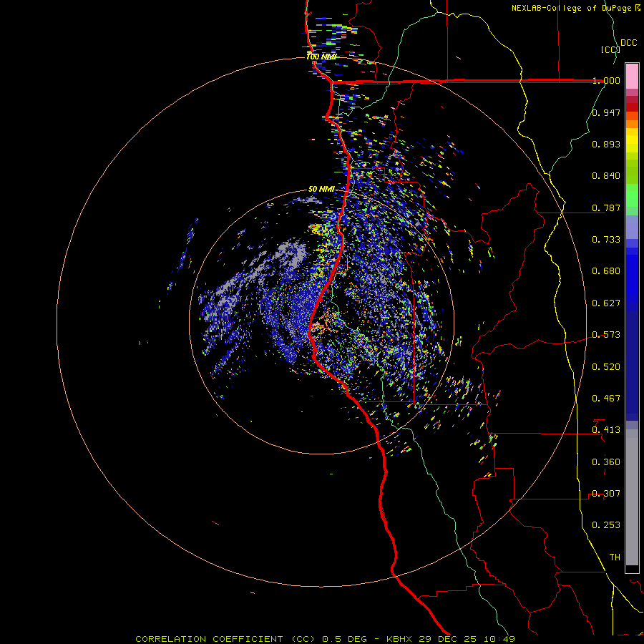Pick the pink top segment of color bar
The height and width of the screenshot is (644, 644).
[x=632, y=77]
